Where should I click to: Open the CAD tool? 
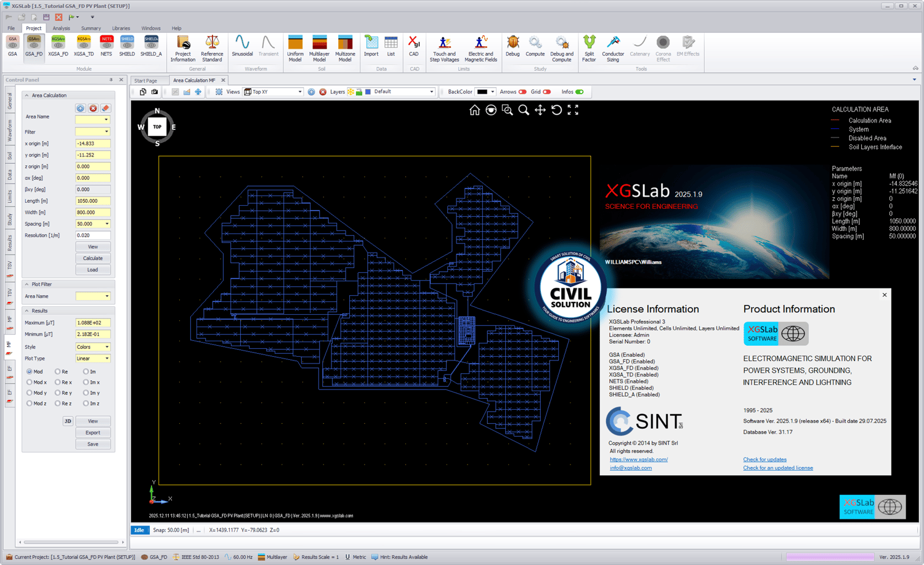pos(414,46)
